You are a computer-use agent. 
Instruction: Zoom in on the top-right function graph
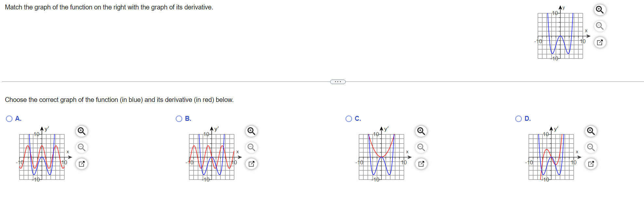600,10
